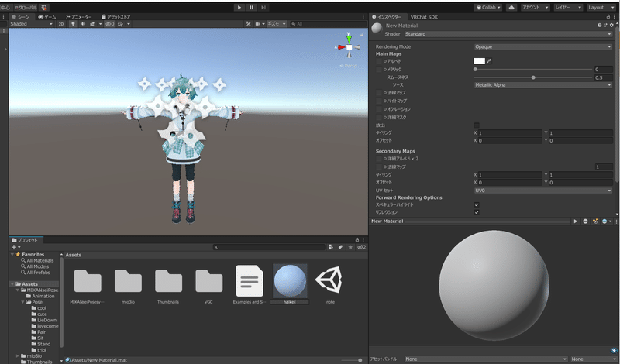
Task: Open material preset sliders icon
Action: tap(605, 26)
